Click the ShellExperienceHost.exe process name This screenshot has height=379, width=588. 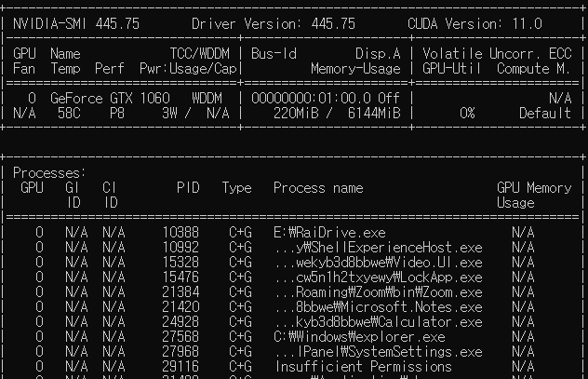point(379,248)
